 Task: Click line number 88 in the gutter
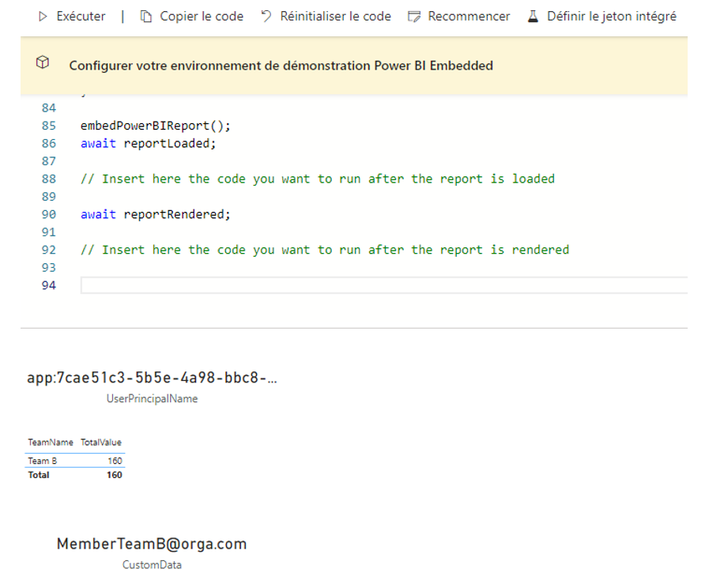pyautogui.click(x=49, y=179)
